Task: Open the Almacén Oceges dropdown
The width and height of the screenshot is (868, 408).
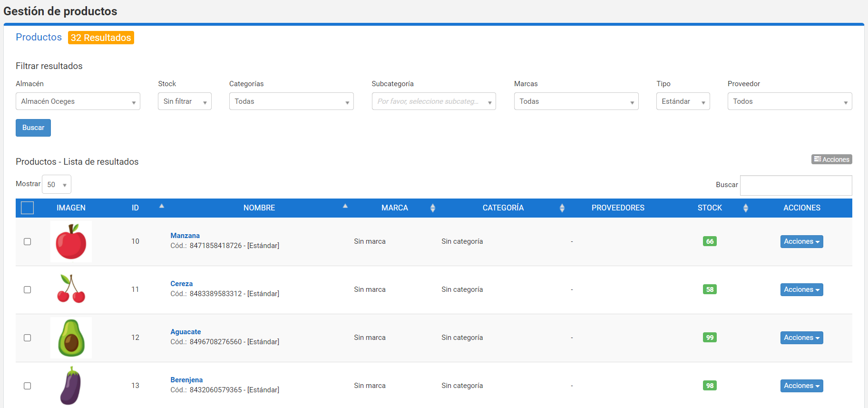Action: [78, 101]
